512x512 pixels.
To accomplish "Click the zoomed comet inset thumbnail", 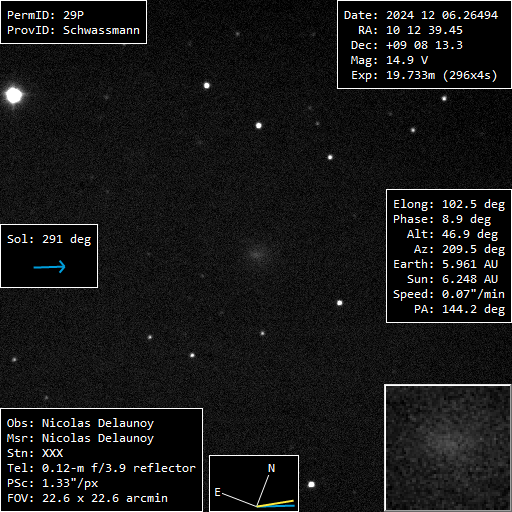I will point(448,448).
